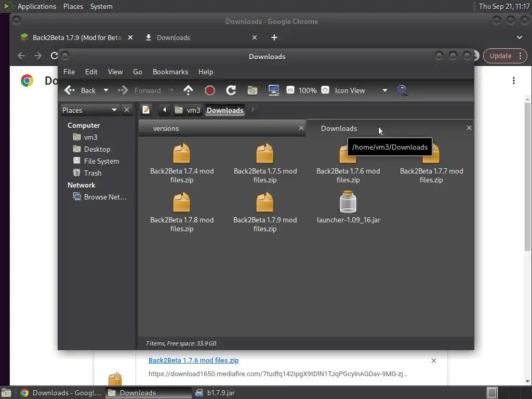The image size is (532, 399).
Task: Zoom in with the plus icon
Action: pos(325,90)
